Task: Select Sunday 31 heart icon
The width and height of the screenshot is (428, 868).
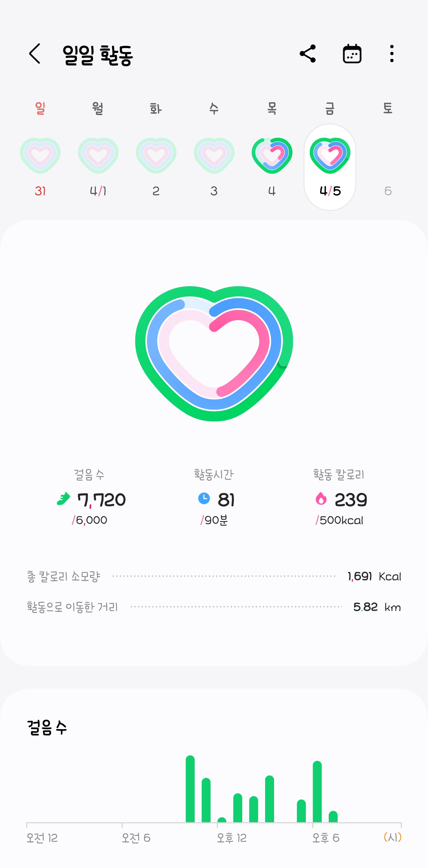Action: click(40, 155)
